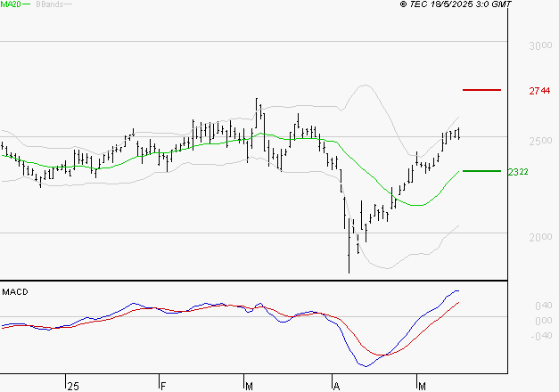Click the 2500 price axis label
The height and width of the screenshot is (392, 559).
tap(540, 141)
